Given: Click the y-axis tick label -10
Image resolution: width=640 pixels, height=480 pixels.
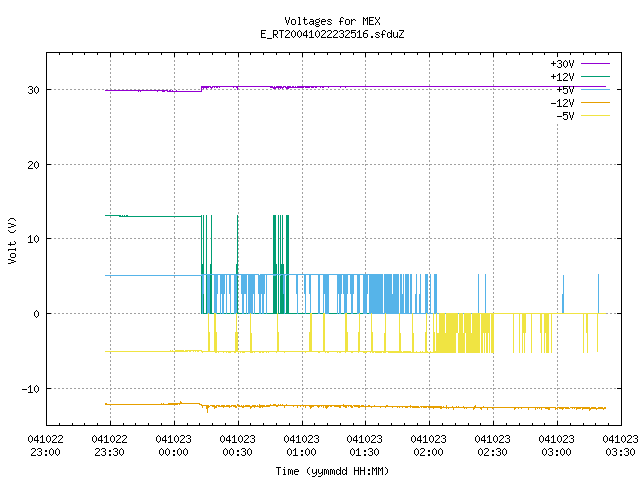Looking at the screenshot, I should (x=31, y=389).
